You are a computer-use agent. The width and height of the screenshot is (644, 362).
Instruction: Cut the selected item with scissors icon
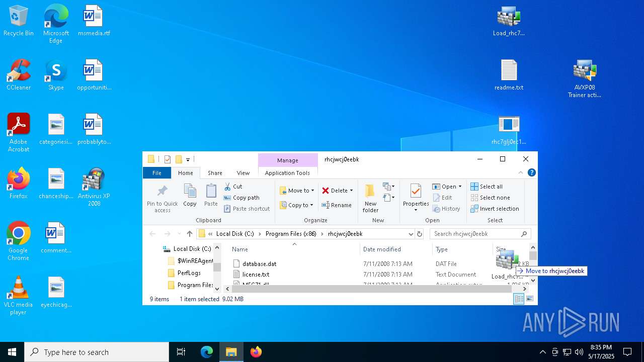[x=233, y=187]
